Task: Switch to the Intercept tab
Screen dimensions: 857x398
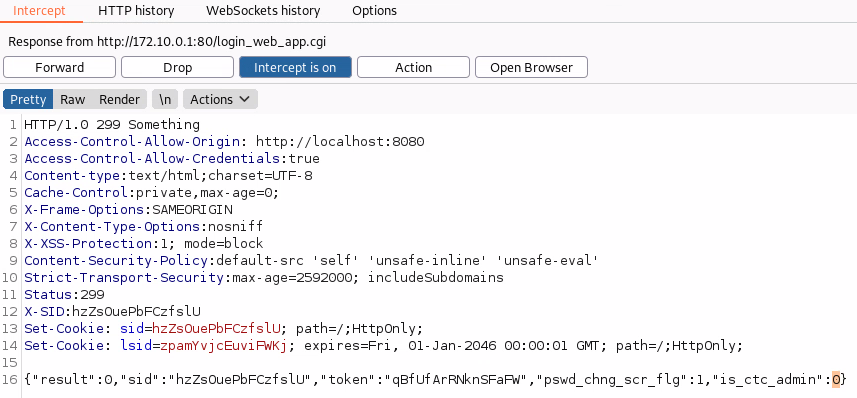Action: (x=39, y=10)
